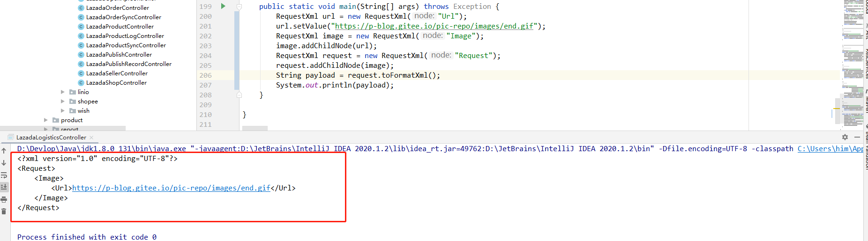Click the C:\Users\him classpath link
868x241 pixels.
point(830,149)
